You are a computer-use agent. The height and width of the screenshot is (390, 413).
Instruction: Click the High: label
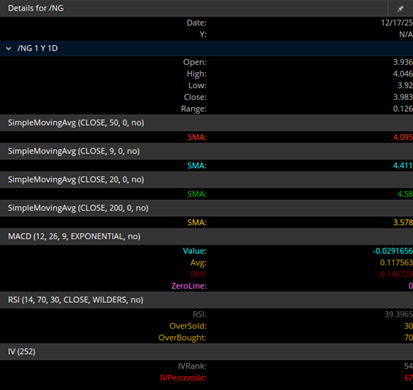(x=196, y=74)
